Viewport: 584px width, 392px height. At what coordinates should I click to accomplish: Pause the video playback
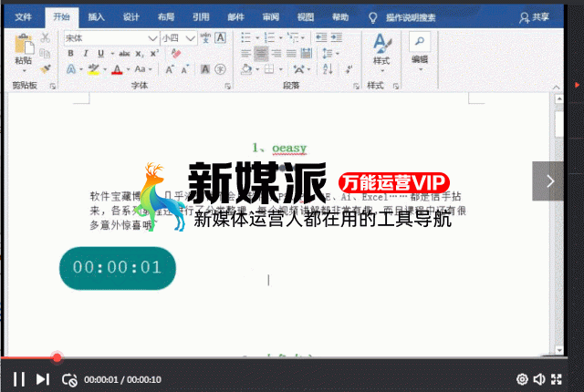19,379
